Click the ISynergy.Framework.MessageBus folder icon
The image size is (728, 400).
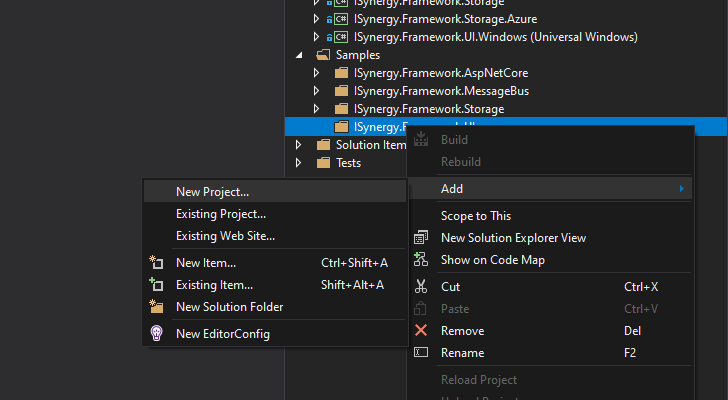tap(341, 91)
